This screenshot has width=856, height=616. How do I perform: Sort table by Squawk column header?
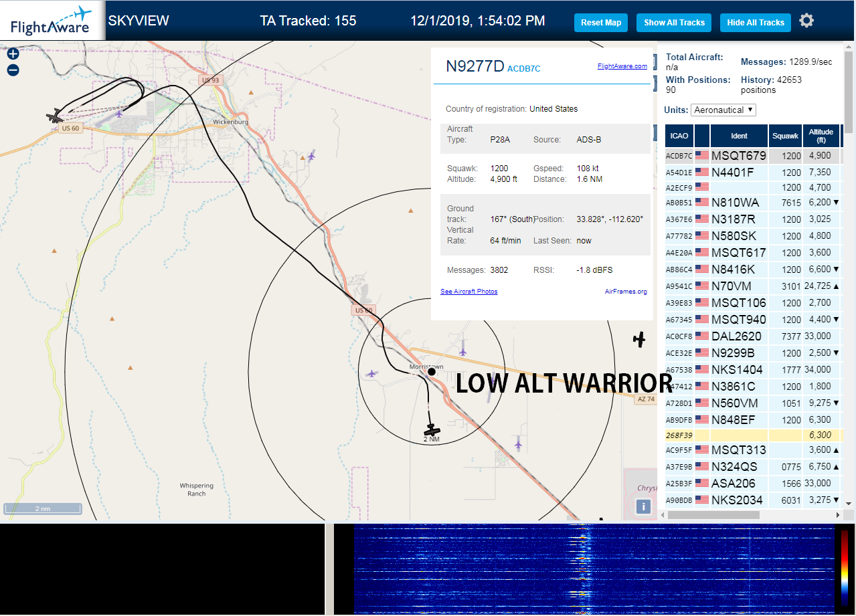[x=785, y=136]
